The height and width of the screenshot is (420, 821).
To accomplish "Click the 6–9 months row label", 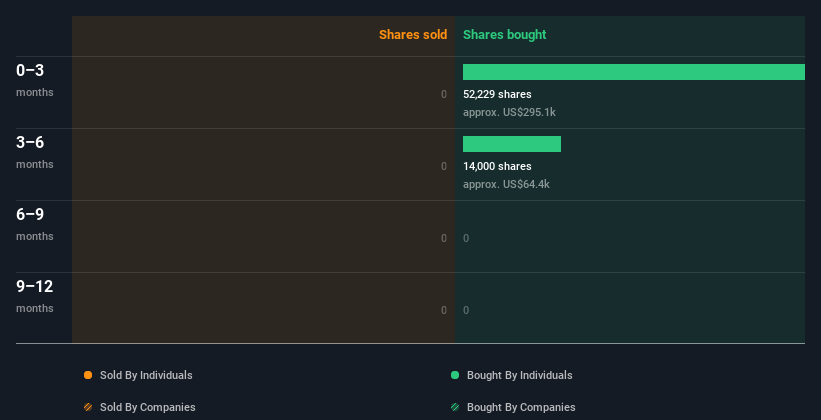I will click(x=35, y=224).
